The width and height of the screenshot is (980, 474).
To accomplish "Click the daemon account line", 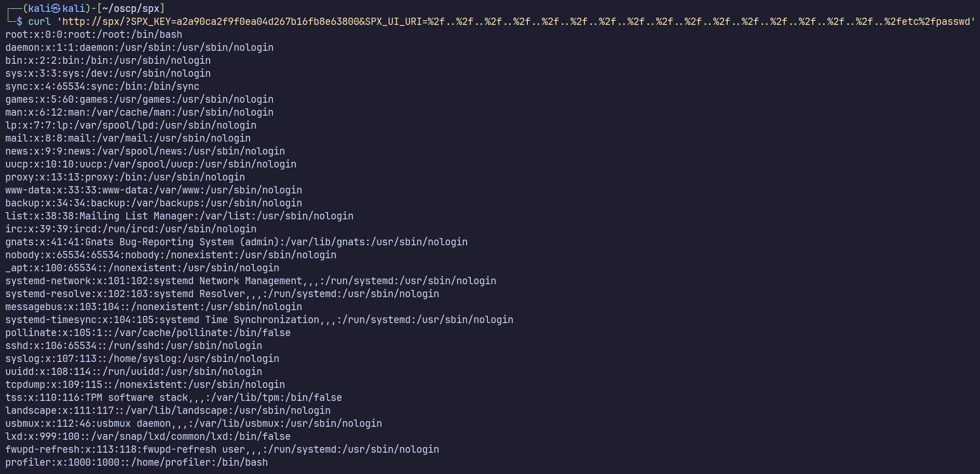I will pyautogui.click(x=139, y=48).
